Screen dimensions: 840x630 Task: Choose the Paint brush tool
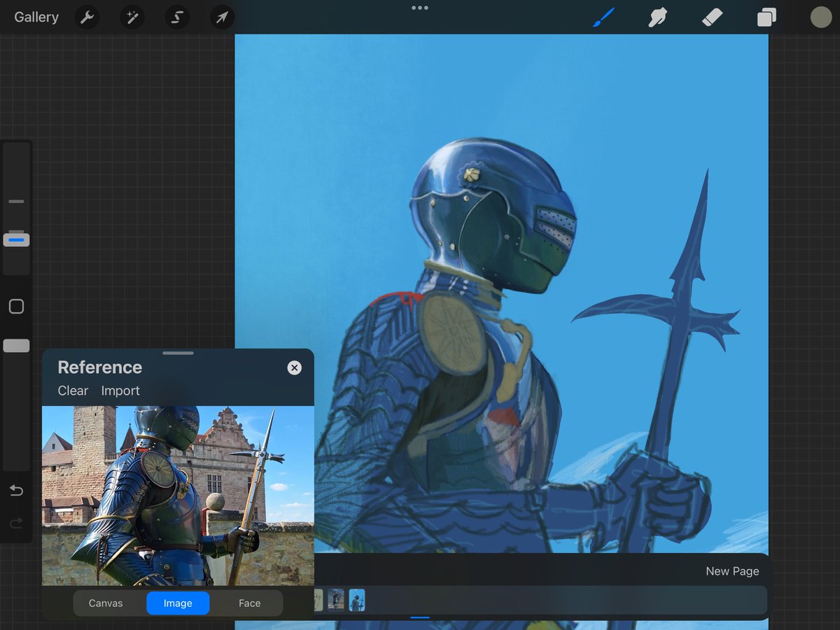(603, 16)
